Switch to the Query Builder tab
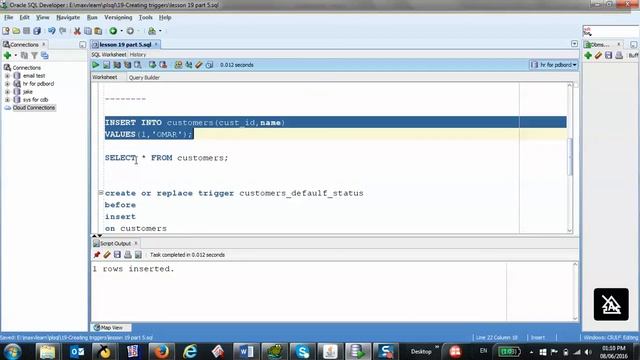640x360 pixels. pyautogui.click(x=144, y=78)
